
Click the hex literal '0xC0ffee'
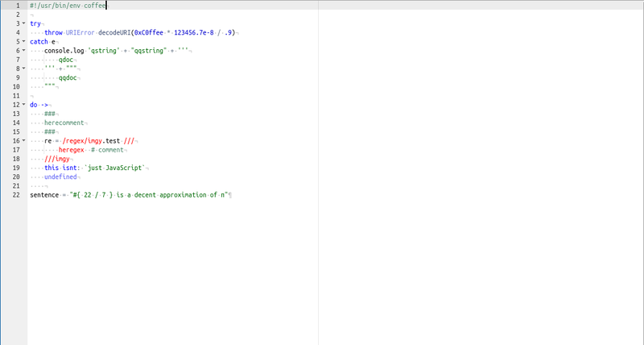(x=149, y=32)
